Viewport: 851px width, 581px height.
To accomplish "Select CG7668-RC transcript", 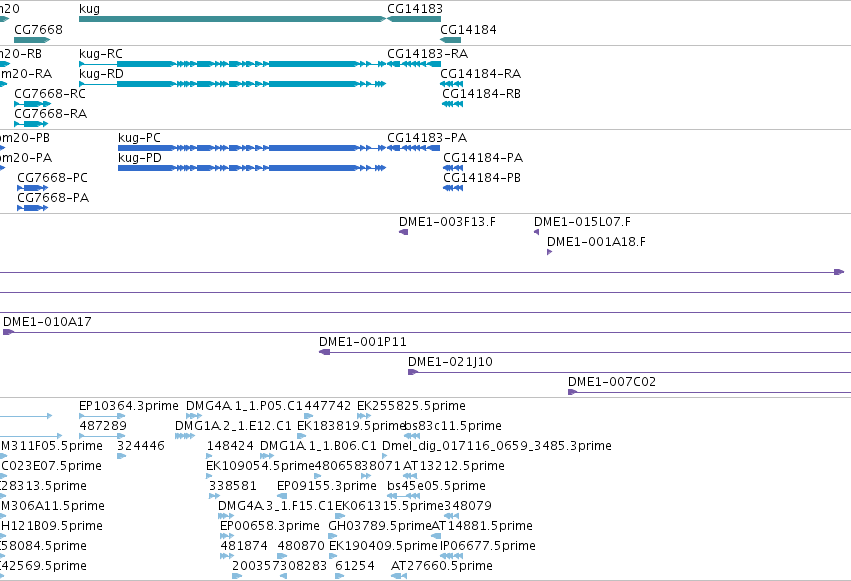I will (x=32, y=104).
